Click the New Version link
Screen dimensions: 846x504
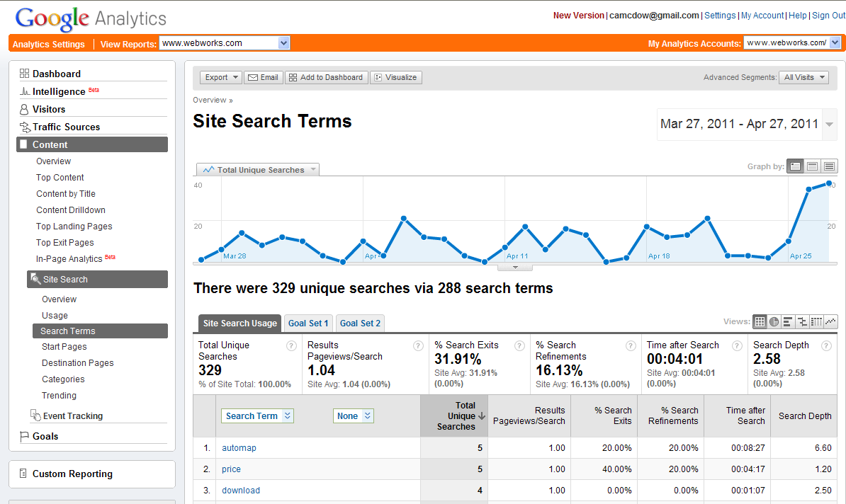pos(578,16)
